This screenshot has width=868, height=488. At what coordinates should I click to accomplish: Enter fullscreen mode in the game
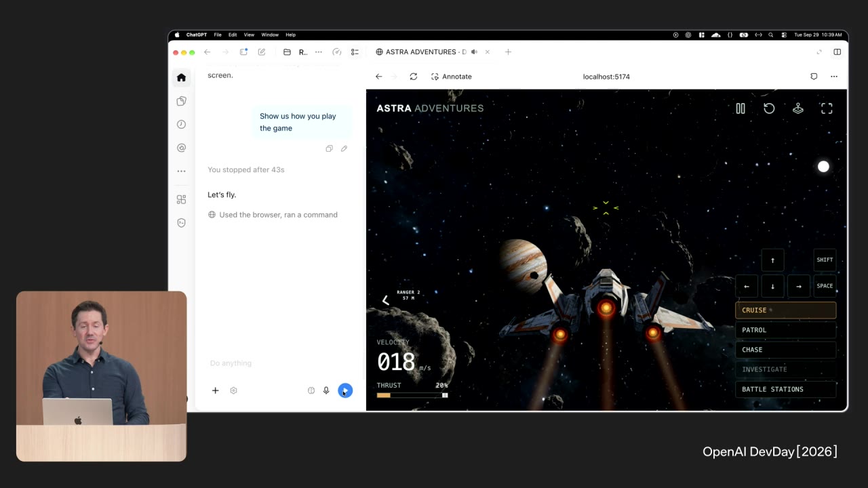point(827,108)
